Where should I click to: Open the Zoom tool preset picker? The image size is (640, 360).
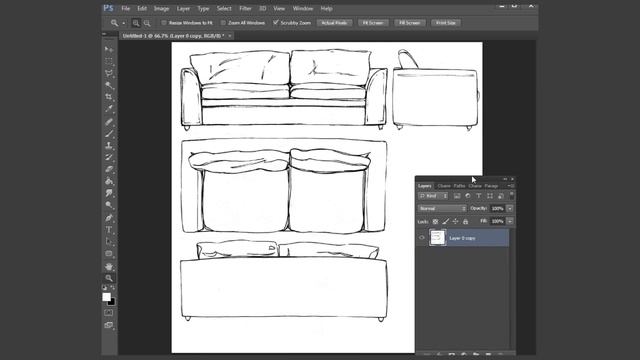(124, 23)
